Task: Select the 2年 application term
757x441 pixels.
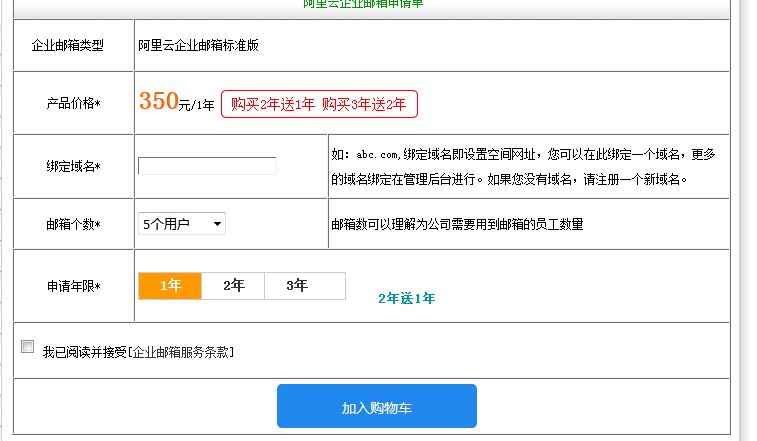Action: pyautogui.click(x=233, y=285)
